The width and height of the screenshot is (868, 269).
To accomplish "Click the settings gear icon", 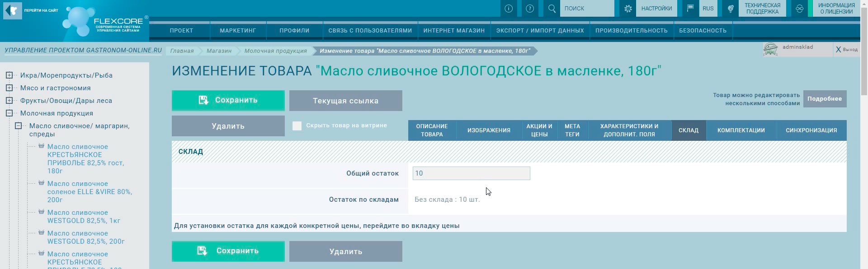I will pyautogui.click(x=628, y=8).
